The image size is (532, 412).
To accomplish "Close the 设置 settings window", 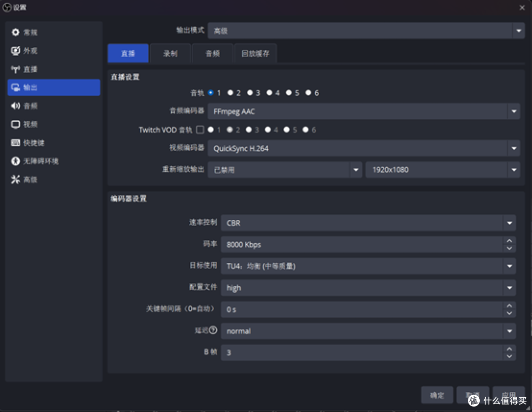I will pyautogui.click(x=522, y=7).
